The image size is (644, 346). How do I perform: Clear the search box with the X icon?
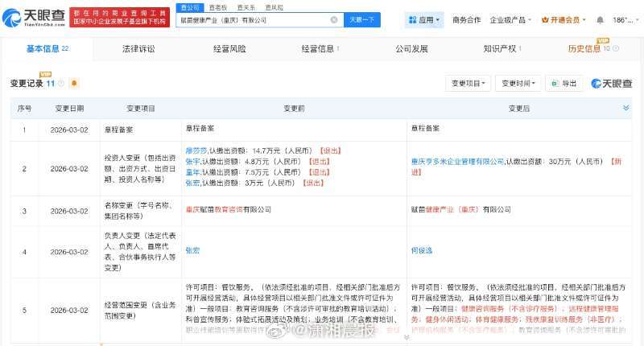tap(334, 19)
